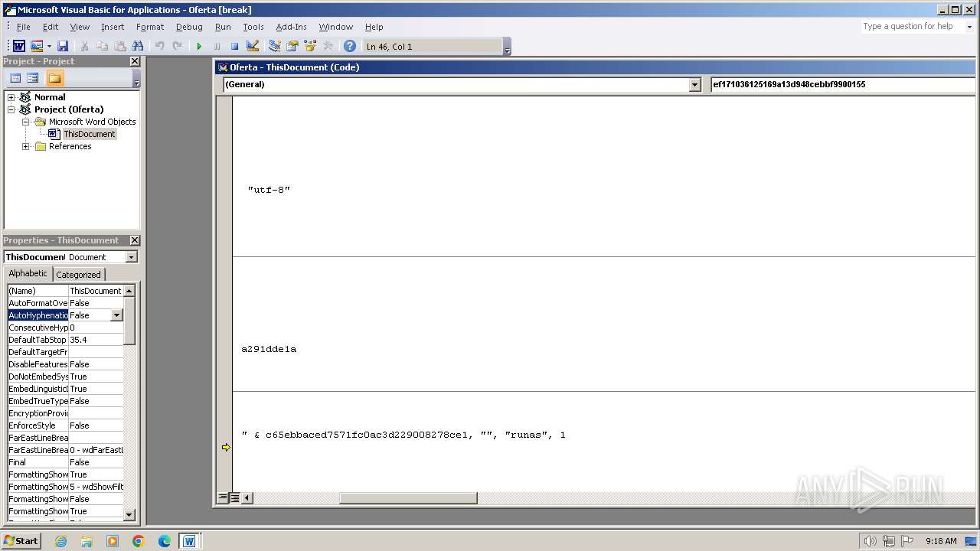
Task: Click the Cut scissors toolbar icon
Action: pos(84,46)
